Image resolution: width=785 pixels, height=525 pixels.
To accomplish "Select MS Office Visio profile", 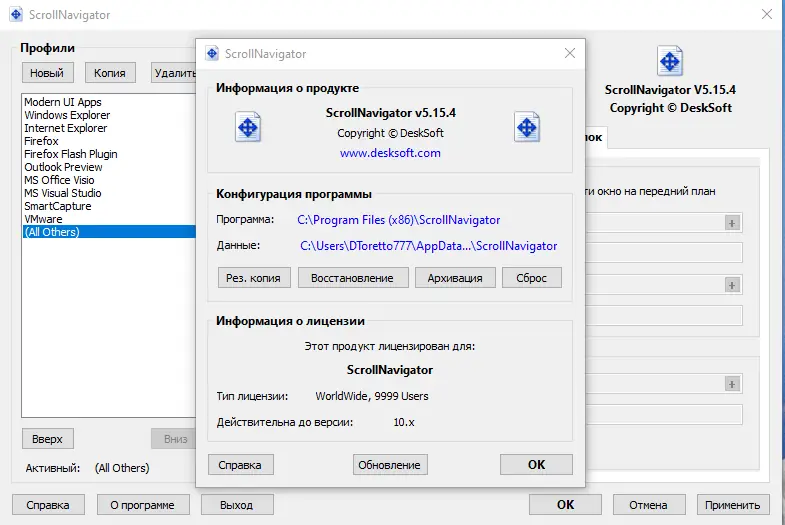I will pos(109,180).
